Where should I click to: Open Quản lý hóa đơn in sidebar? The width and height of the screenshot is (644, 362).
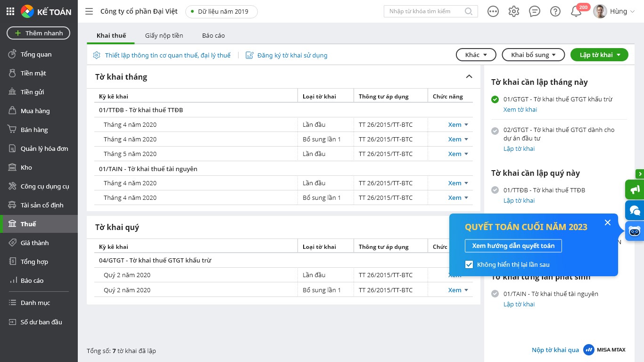coord(39,148)
